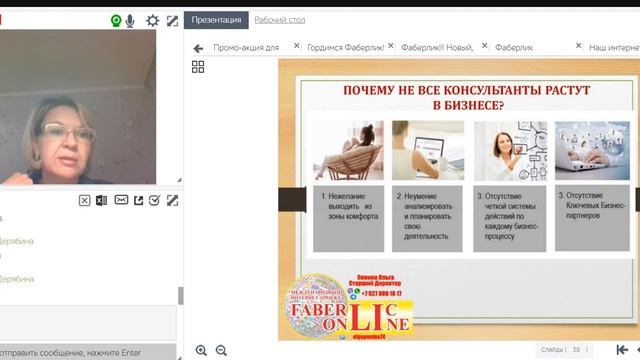Click the Отсутствие Ключевых Бизнес-партнеров box
Screen dimensions: 640x360
coord(592,218)
